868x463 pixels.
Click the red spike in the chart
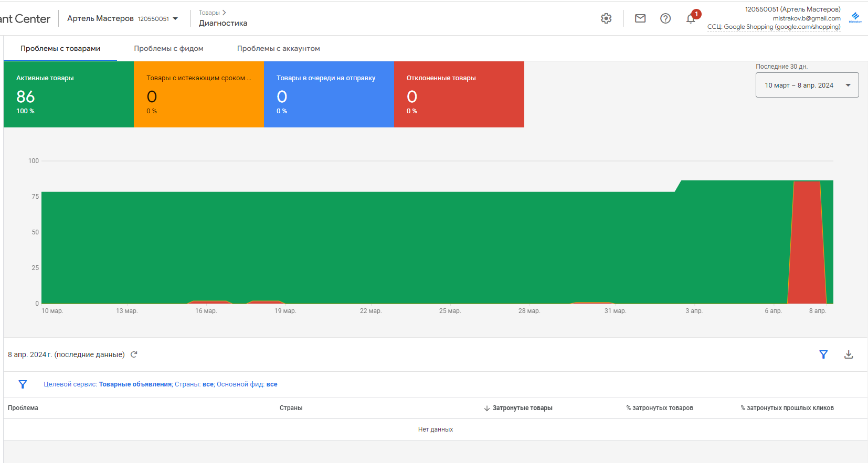click(807, 241)
